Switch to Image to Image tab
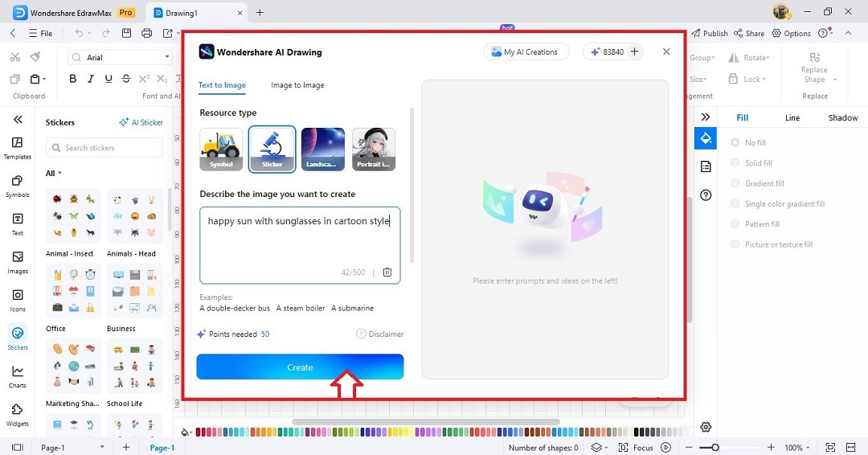This screenshot has height=455, width=868. 297,85
